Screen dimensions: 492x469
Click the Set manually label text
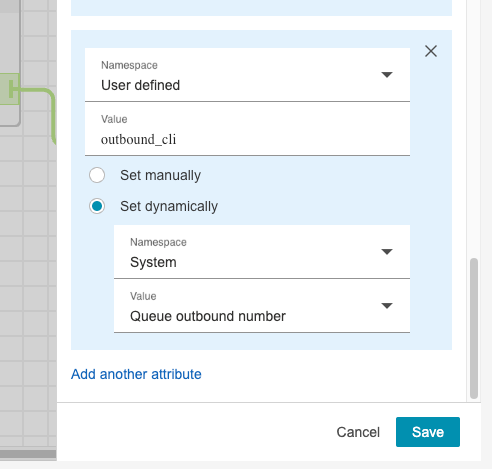[160, 175]
